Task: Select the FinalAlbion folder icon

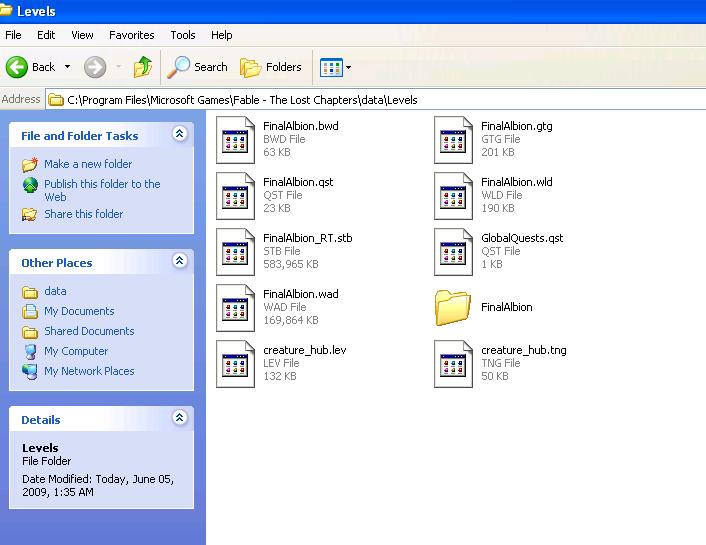Action: pyautogui.click(x=453, y=307)
